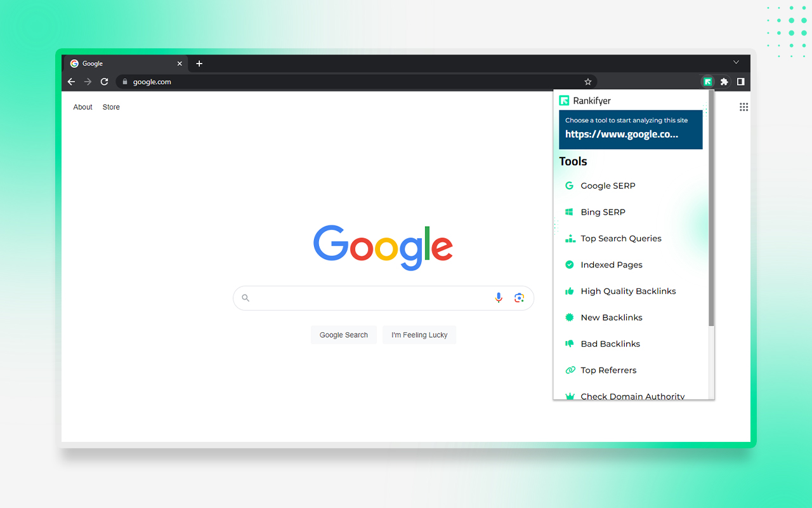Select Check Domain Authority tool
The image size is (812, 508).
(x=633, y=395)
